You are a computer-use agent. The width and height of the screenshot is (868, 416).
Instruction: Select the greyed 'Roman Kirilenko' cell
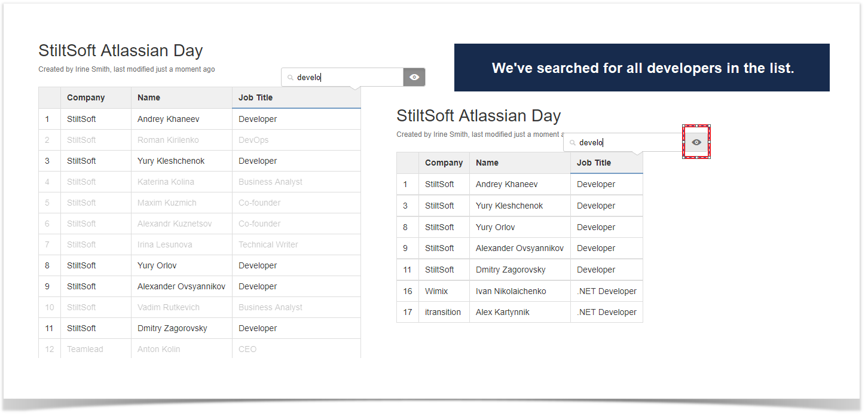182,140
